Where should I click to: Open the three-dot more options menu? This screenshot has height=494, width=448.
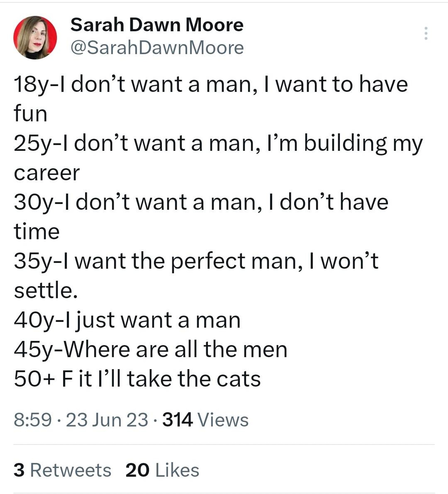coord(426,33)
